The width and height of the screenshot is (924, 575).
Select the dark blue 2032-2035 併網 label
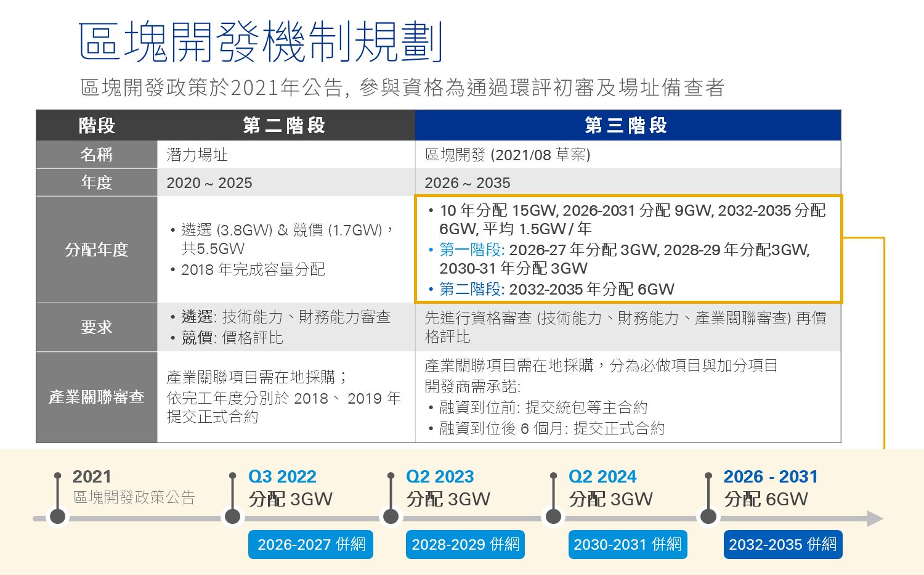pos(782,545)
